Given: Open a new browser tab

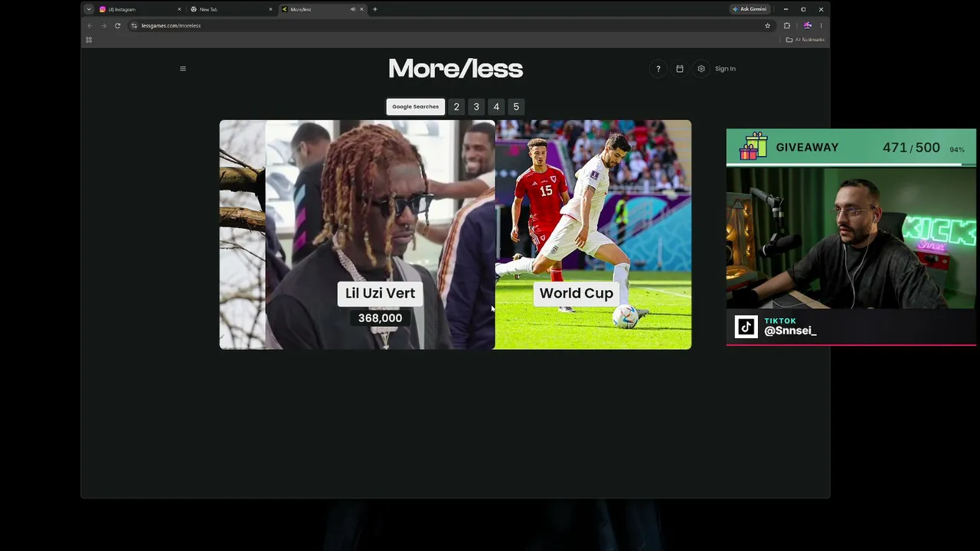Looking at the screenshot, I should (x=374, y=9).
